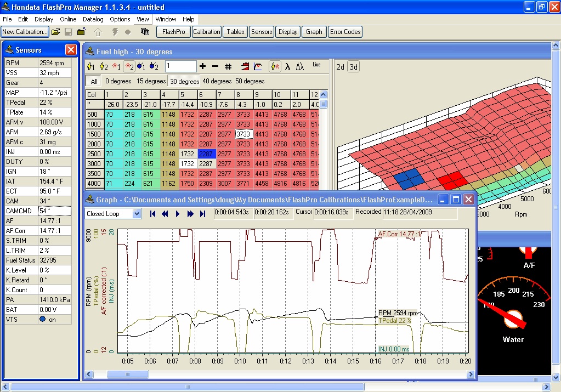Click the folder with arrow toolbar icon

pyautogui.click(x=82, y=32)
